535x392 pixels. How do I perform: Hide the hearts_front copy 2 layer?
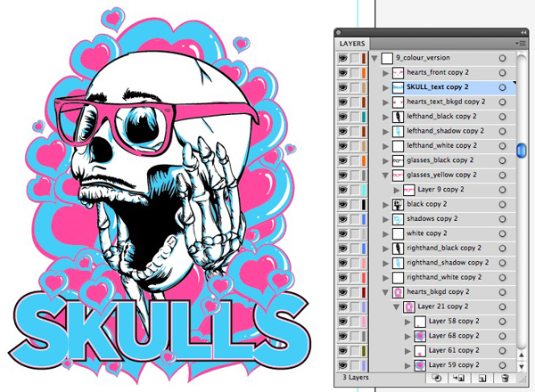pyautogui.click(x=343, y=73)
